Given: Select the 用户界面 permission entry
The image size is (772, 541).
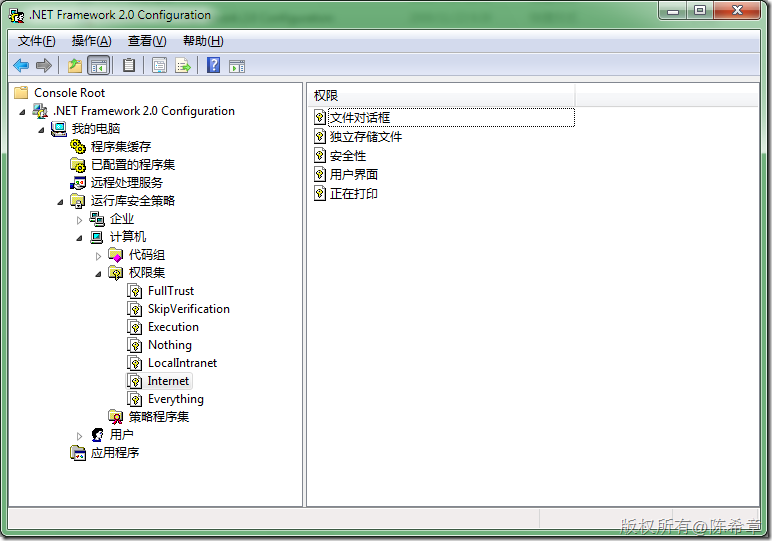Looking at the screenshot, I should (x=354, y=175).
